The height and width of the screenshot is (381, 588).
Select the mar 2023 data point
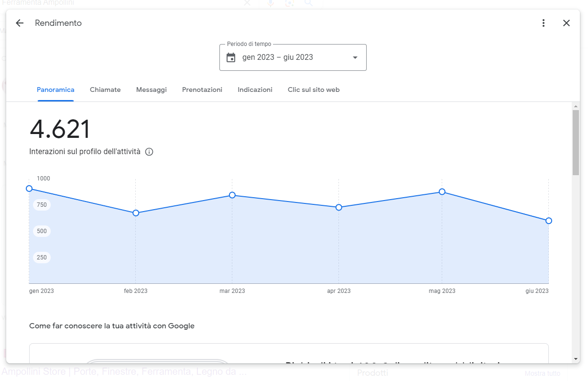pos(232,195)
